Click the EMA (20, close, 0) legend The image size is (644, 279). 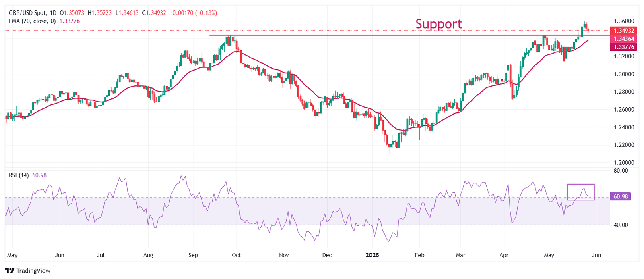click(x=32, y=21)
